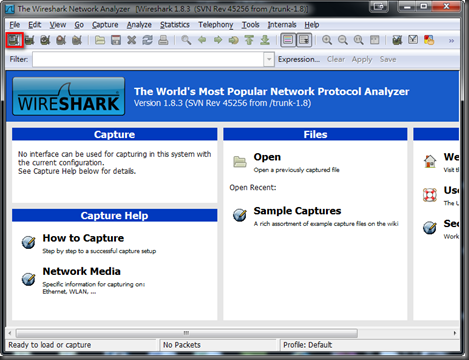The image size is (469, 360).
Task: Click the Filter: label button
Action: coord(19,59)
